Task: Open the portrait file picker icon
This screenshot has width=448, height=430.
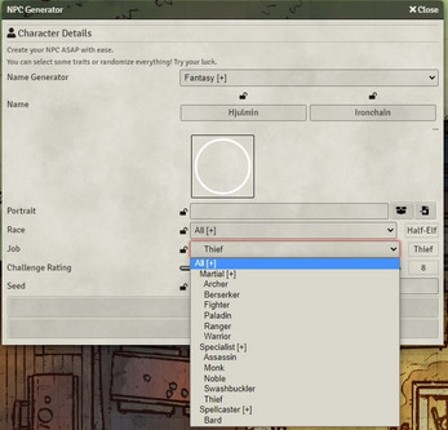Action: (424, 211)
